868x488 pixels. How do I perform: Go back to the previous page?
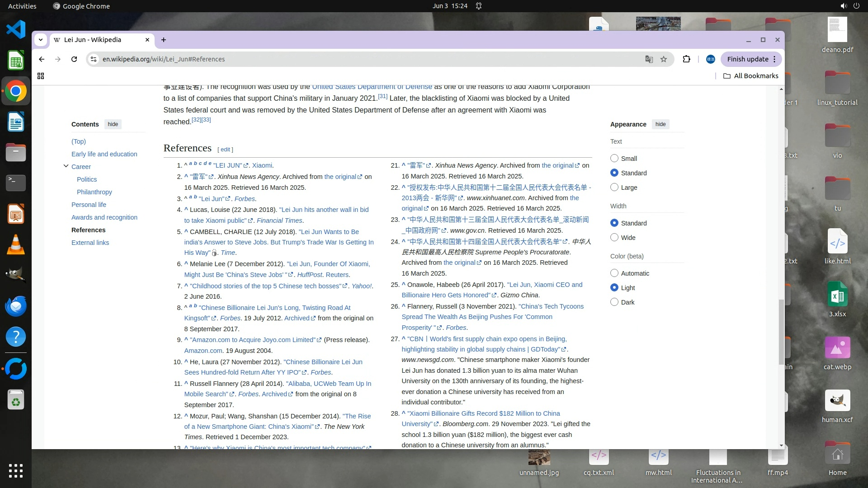(42, 59)
